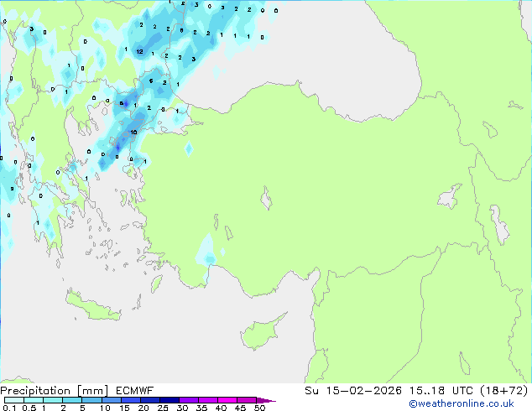Click the 0.5–1 mm legend swatch
532x411 pixels.
click(34, 400)
